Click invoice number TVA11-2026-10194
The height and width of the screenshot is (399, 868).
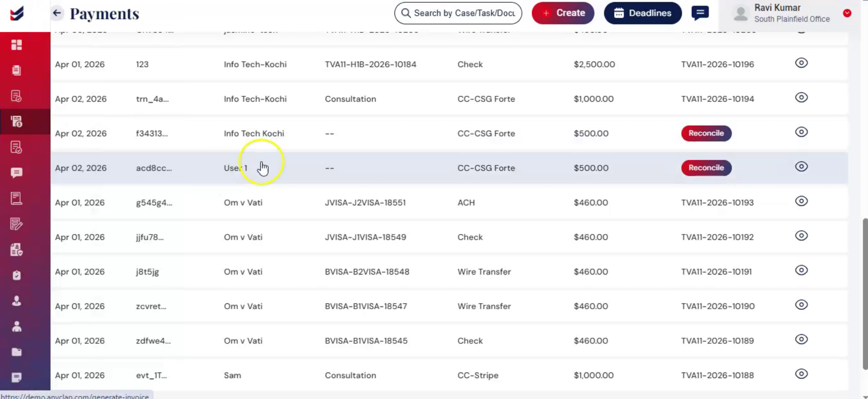tap(718, 99)
